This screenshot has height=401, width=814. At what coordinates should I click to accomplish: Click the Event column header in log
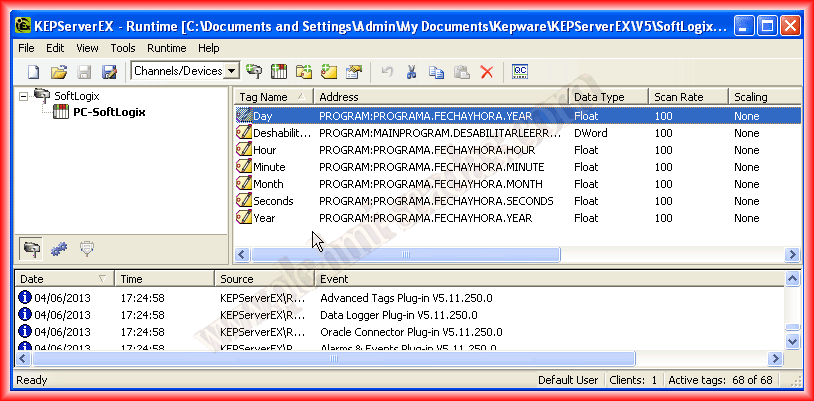tap(550, 279)
